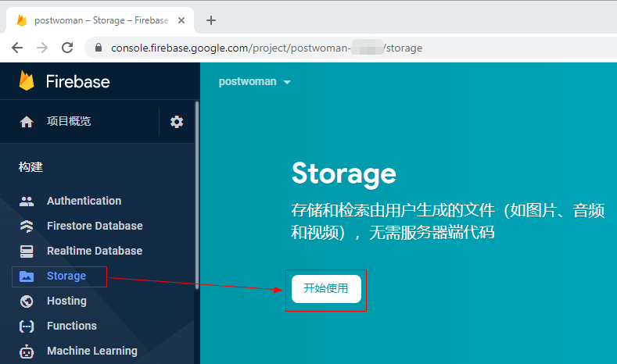Click the sidebar vertical scrollbar
The image size is (617, 364).
tap(196, 195)
